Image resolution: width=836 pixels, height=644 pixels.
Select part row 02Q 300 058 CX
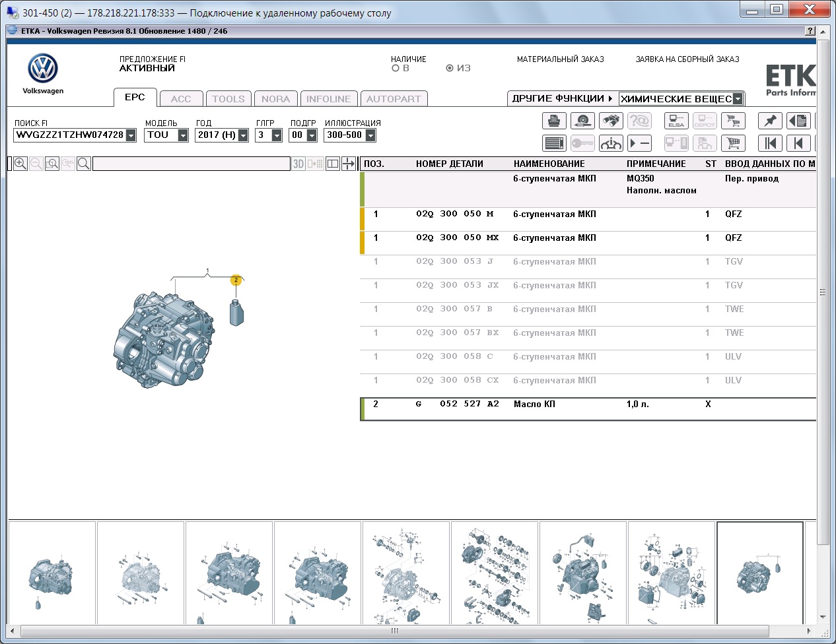click(588, 385)
